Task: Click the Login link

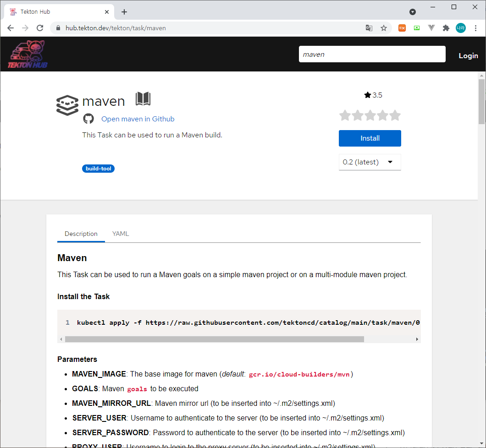Action: point(468,56)
